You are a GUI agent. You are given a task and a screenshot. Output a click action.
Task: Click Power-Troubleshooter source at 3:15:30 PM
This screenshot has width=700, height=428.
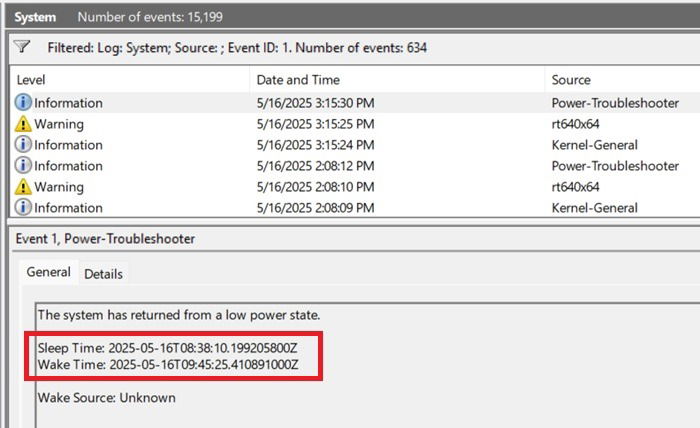pos(615,103)
